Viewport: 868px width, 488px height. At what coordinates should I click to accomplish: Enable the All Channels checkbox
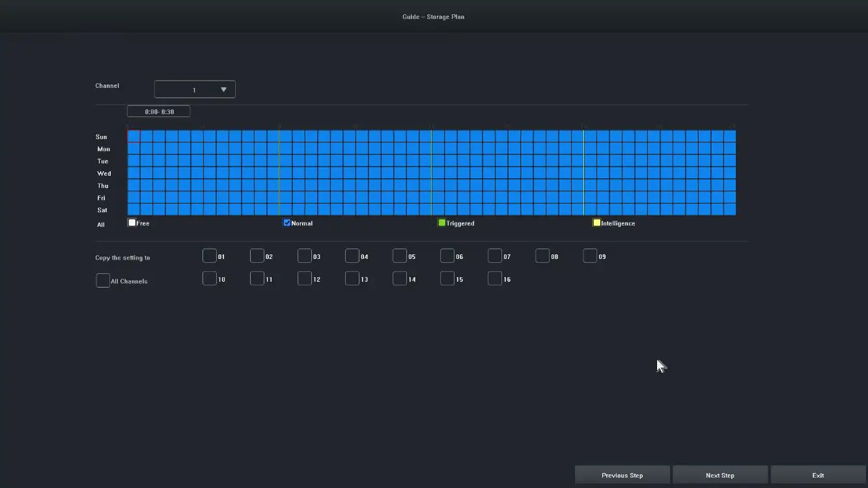pyautogui.click(x=103, y=280)
